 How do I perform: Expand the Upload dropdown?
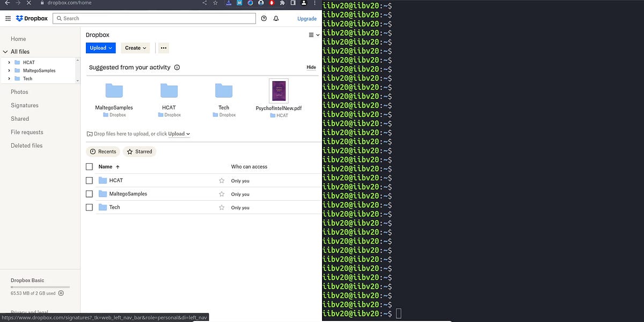pyautogui.click(x=100, y=48)
